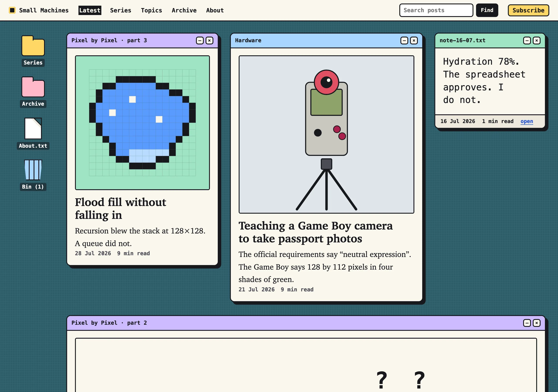Minimize the Pixel by Pixel part 2 window
The height and width of the screenshot is (392, 558).
(x=527, y=323)
